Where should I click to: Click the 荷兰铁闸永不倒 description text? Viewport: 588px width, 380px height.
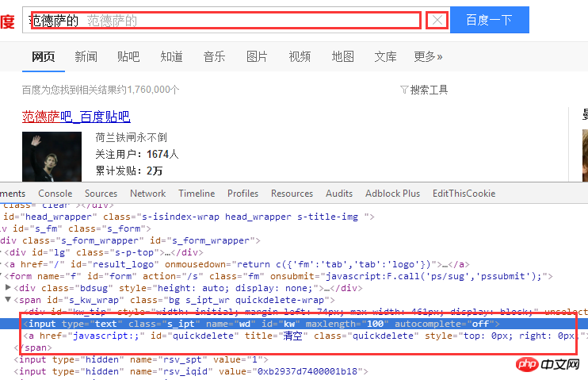(131, 137)
